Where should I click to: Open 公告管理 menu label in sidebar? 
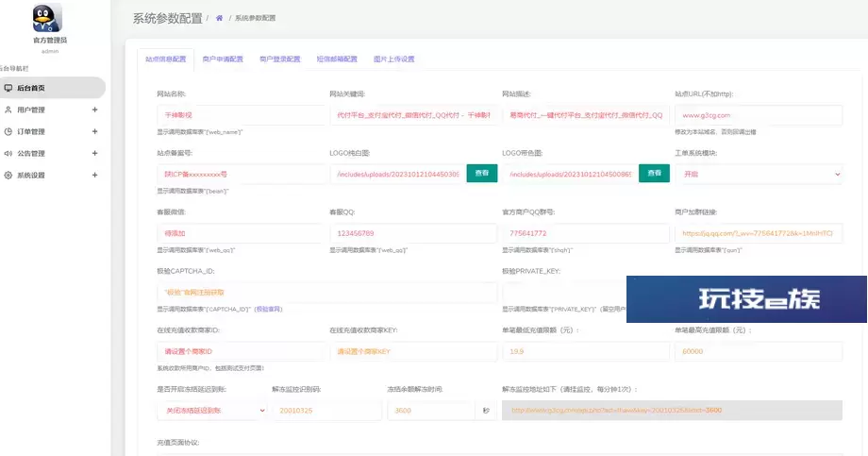tap(31, 154)
